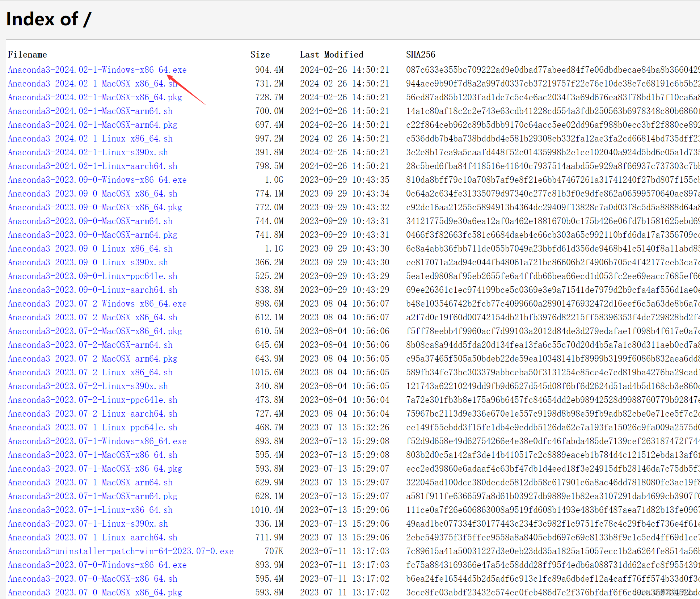Download Anaconda3-2024.02-1-Linux-x86_64.sh file
Image resolution: width=700 pixels, height=599 pixels.
pos(90,139)
